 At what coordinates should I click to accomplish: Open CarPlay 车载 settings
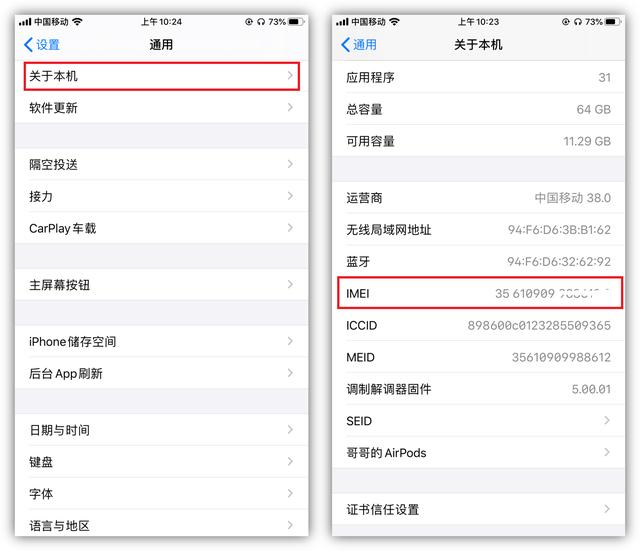point(162,228)
